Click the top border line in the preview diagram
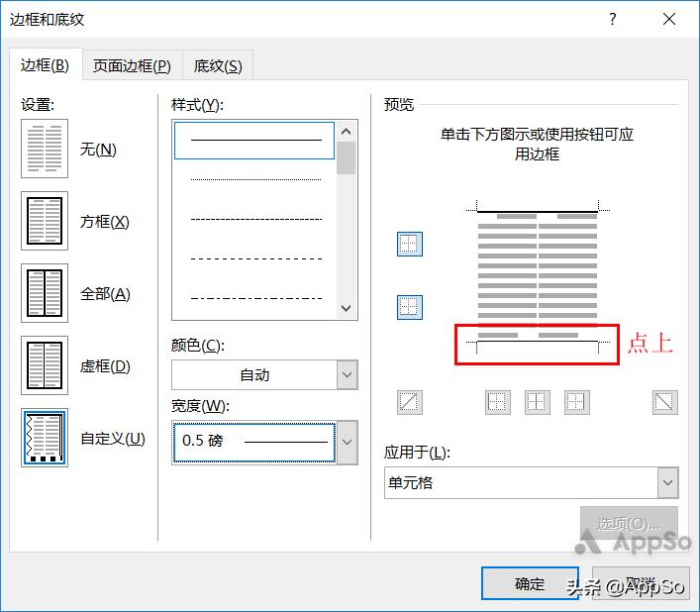This screenshot has width=700, height=612. click(x=538, y=211)
